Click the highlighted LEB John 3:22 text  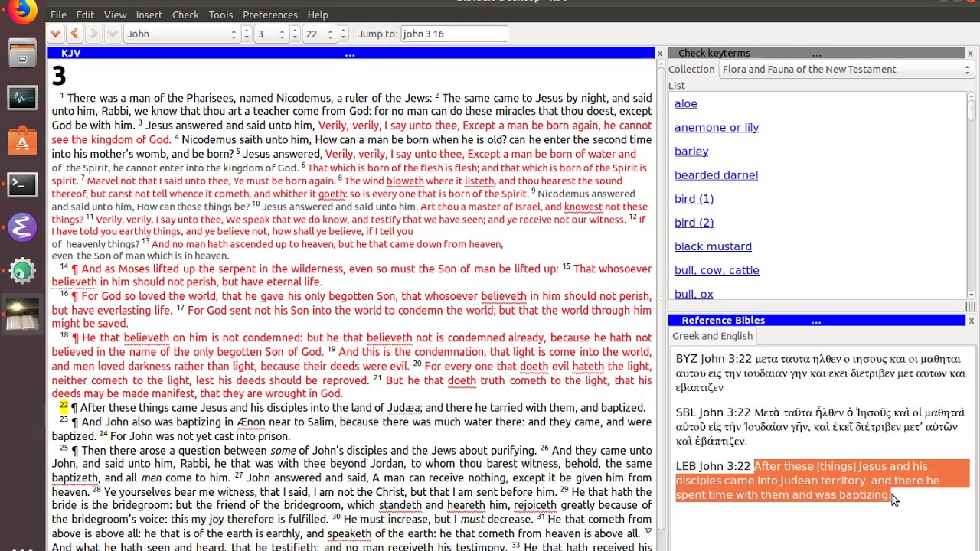point(822,481)
